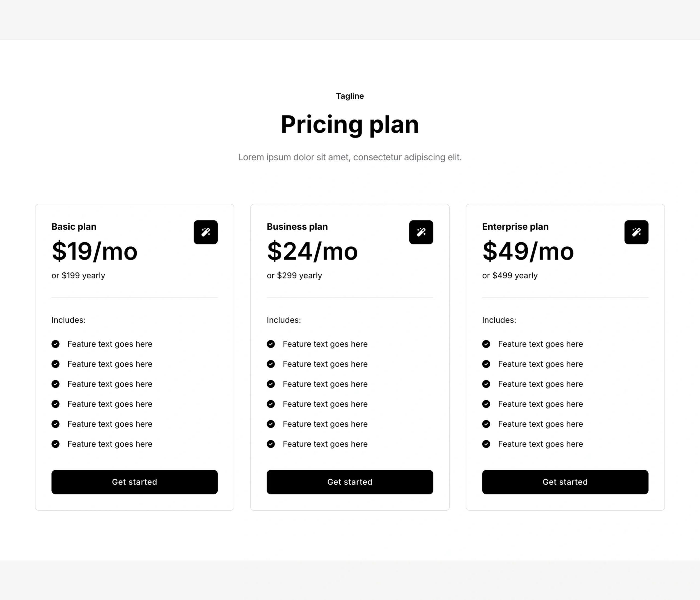Click first checkmark icon in Enterprise plan
Viewport: 700px width, 600px height.
coord(486,344)
